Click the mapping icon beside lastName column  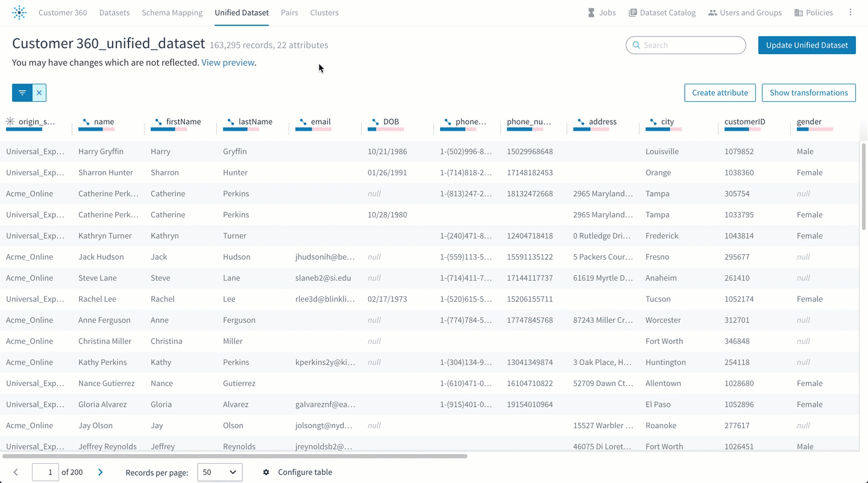point(231,122)
